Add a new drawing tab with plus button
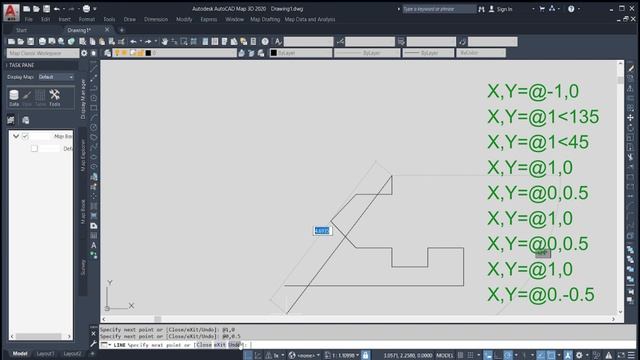Image resolution: width=640 pixels, height=360 pixels. coord(122,30)
